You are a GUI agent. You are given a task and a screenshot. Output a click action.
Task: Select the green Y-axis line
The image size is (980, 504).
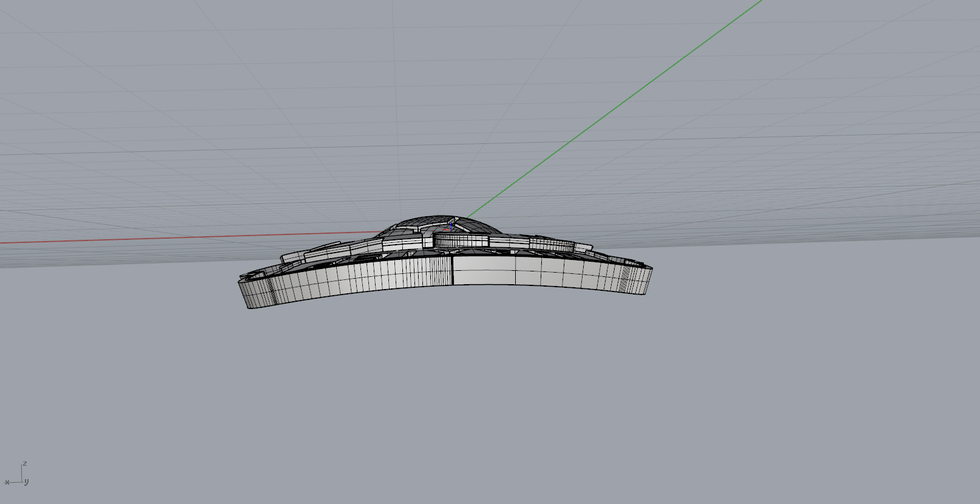tap(607, 109)
